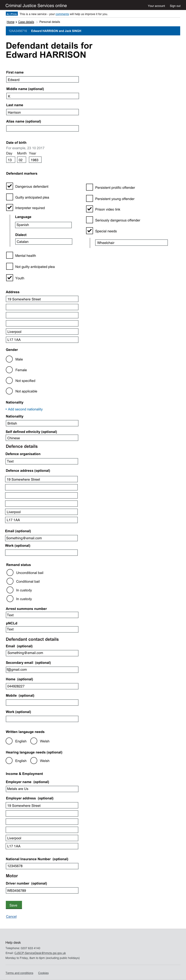This screenshot has height=980, width=186.
Task: Enable the Mental health marker
Action: [x=9, y=255]
